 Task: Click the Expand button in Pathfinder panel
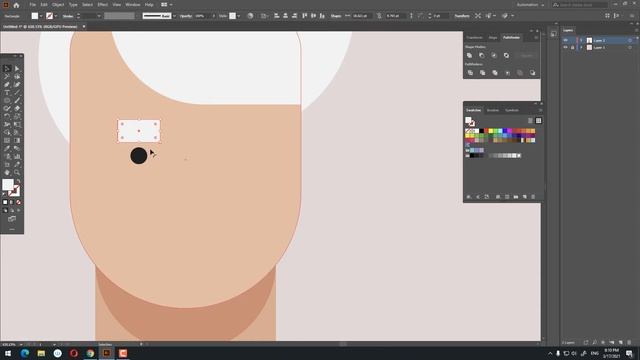pyautogui.click(x=527, y=56)
